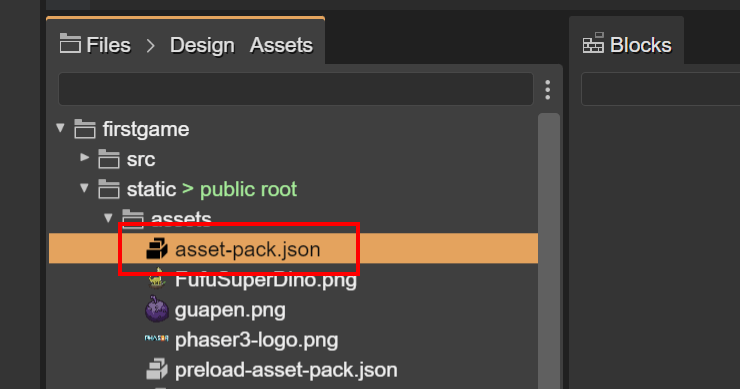Image resolution: width=740 pixels, height=389 pixels.
Task: Click the src folder icon
Action: pos(109,159)
